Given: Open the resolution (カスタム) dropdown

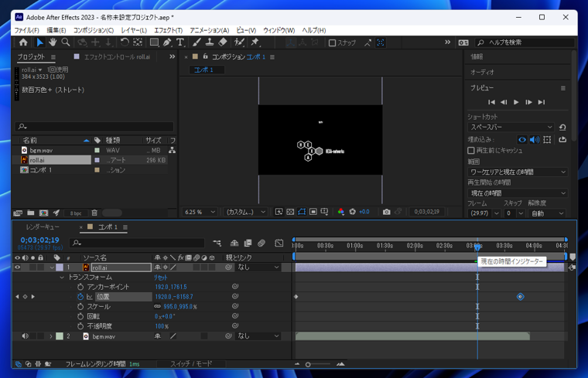Looking at the screenshot, I should [x=245, y=212].
